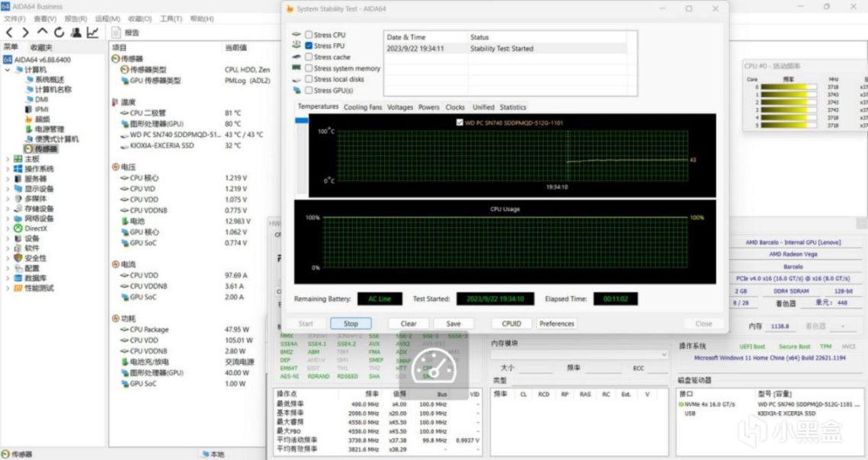Open the line graph toolbar icon

click(92, 33)
